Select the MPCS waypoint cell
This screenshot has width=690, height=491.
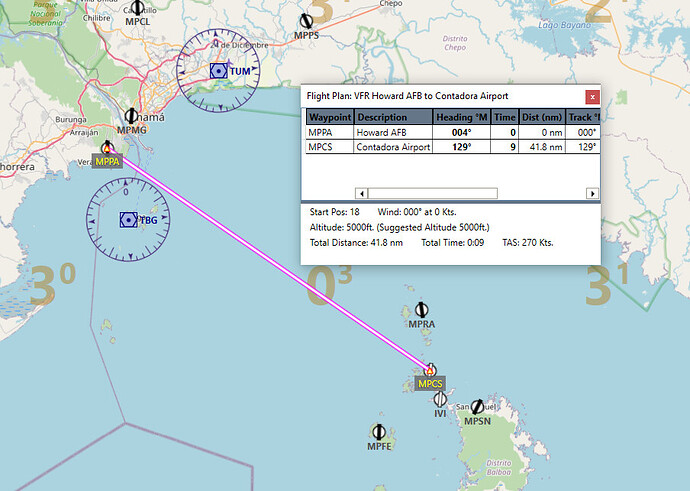tap(330, 147)
